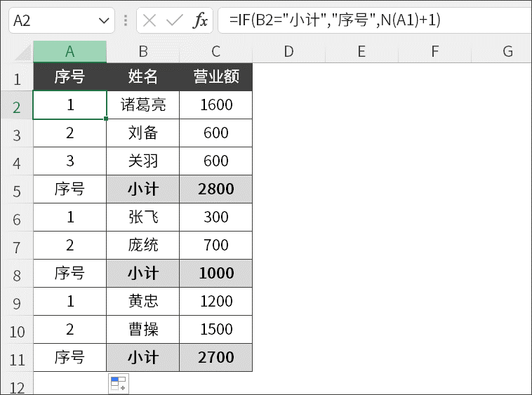532x395 pixels.
Task: Select the cell with 张飞
Action: coord(143,217)
